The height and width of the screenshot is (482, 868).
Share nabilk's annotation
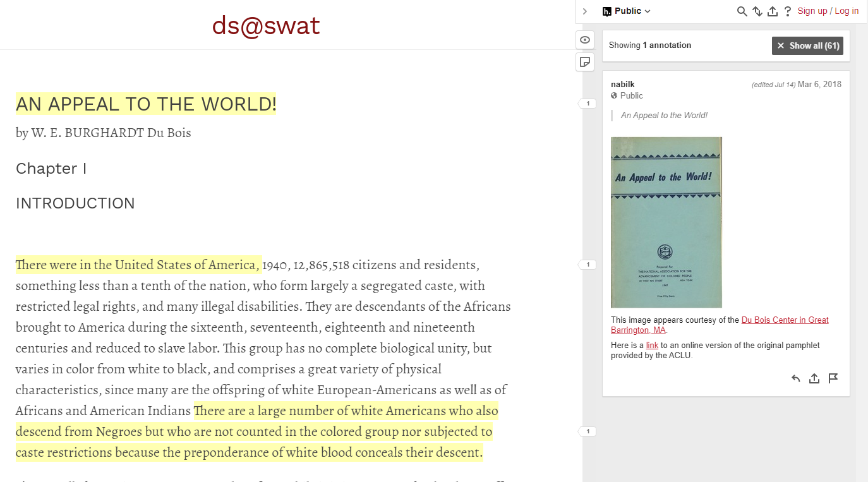[x=814, y=378]
